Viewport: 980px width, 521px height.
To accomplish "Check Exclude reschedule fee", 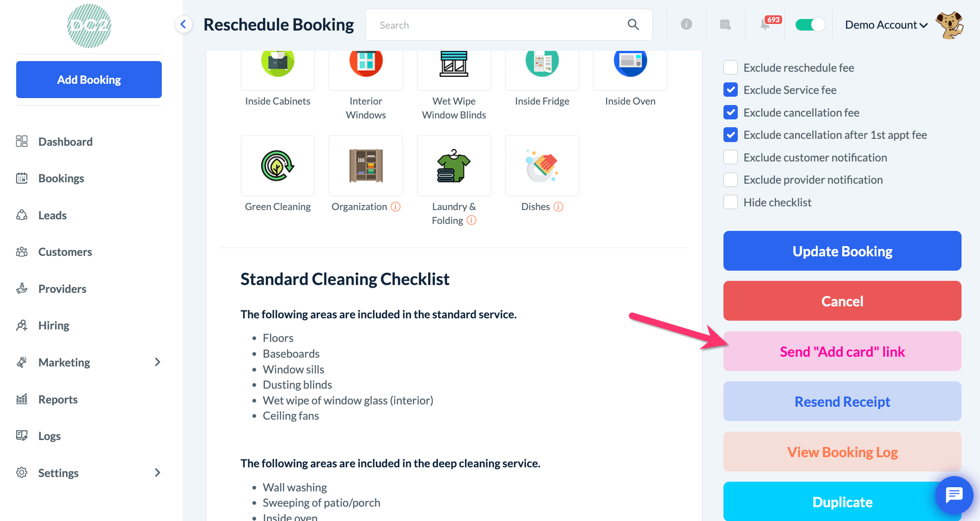I will coord(730,68).
